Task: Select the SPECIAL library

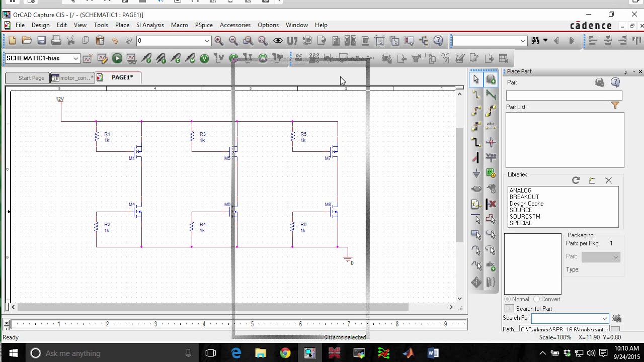Action: pyautogui.click(x=521, y=223)
